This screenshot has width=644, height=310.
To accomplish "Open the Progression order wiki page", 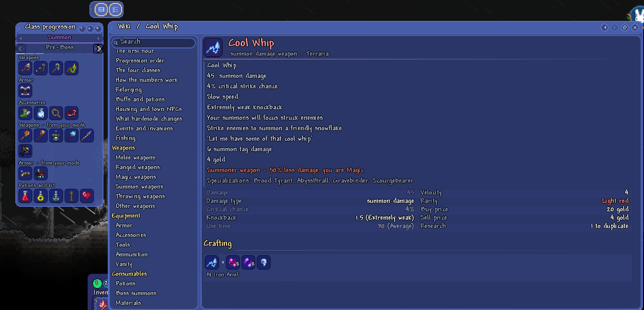I will coord(140,61).
